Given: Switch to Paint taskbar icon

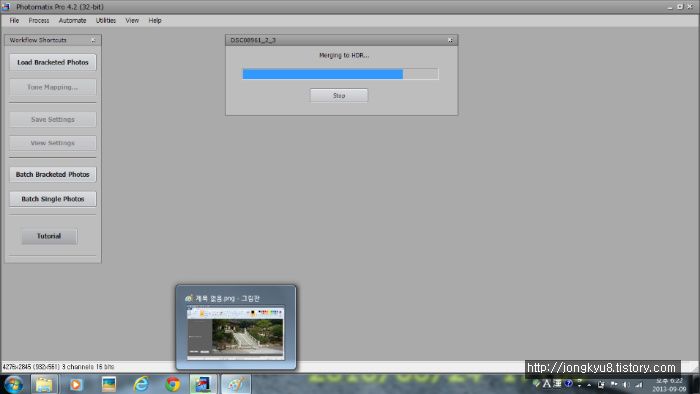Looking at the screenshot, I should [236, 384].
